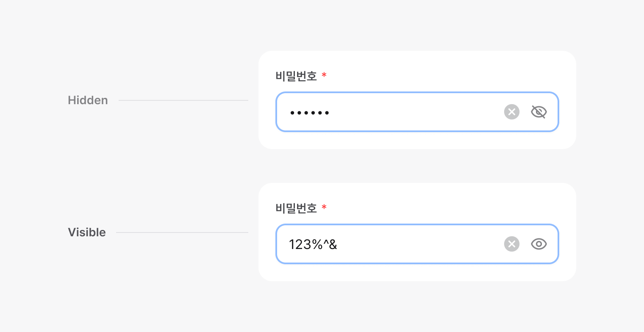Clear the visible password "123%^&" field
The image size is (644, 332).
pyautogui.click(x=511, y=244)
